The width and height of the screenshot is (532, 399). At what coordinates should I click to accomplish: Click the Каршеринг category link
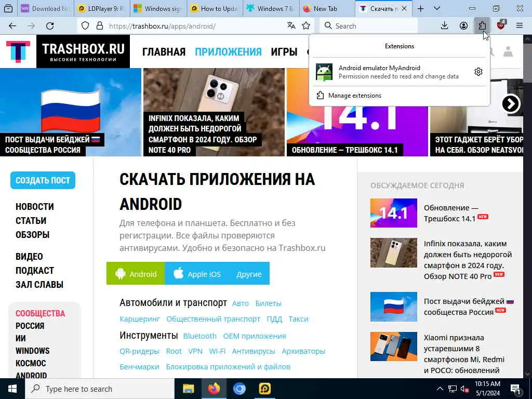tap(139, 319)
